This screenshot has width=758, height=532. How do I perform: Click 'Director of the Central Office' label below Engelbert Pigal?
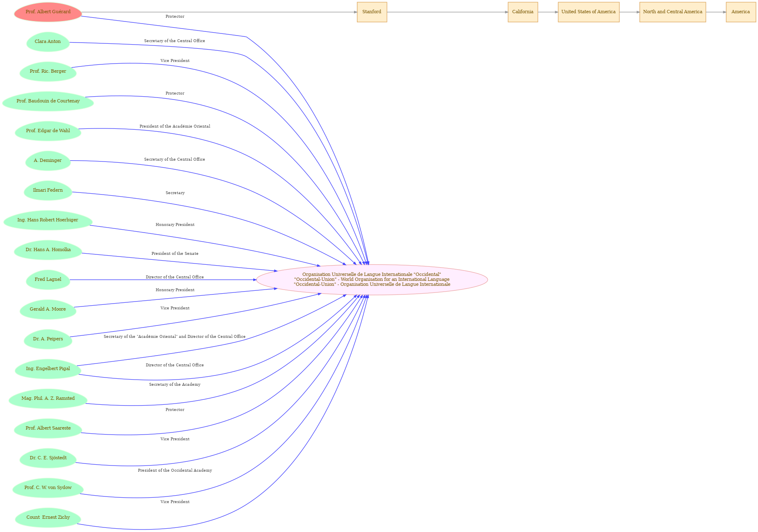[x=175, y=365]
